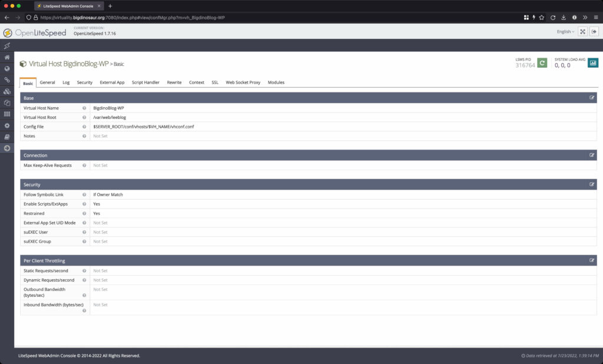Trigger a graceful restart with the green icon
This screenshot has height=364, width=603.
pos(542,62)
